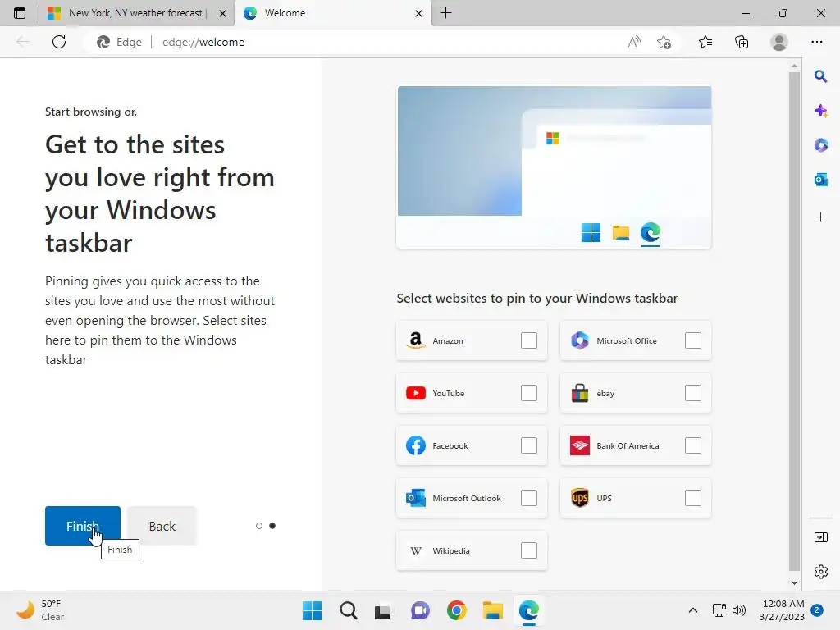
Task: Click the Back button
Action: pyautogui.click(x=162, y=526)
